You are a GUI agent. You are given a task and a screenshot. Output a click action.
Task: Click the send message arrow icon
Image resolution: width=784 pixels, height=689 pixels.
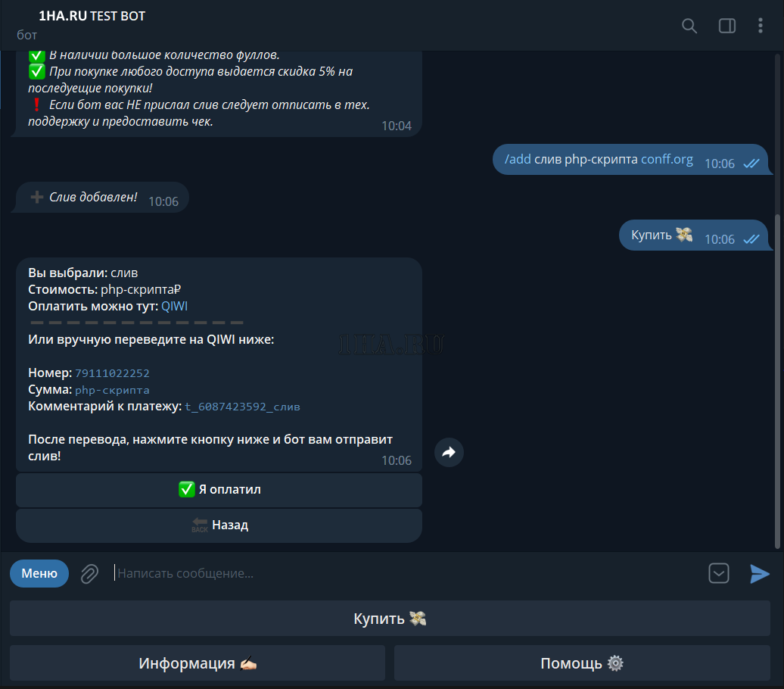(760, 573)
